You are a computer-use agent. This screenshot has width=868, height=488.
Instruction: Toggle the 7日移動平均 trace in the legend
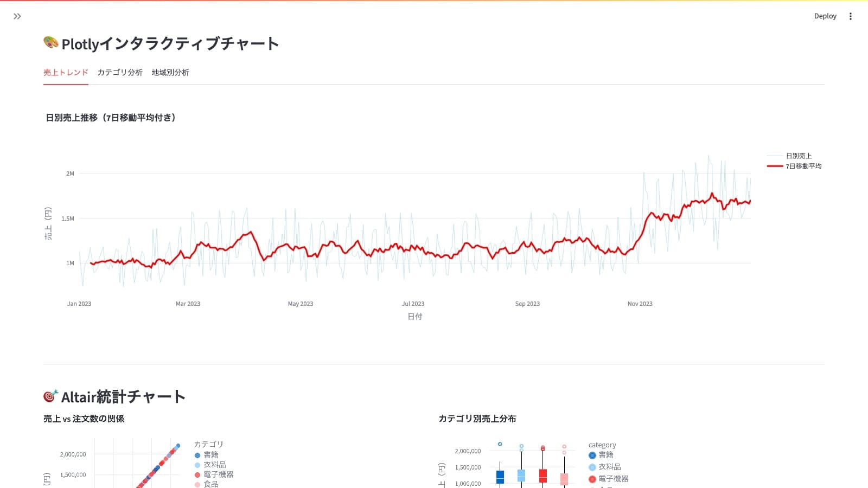pyautogui.click(x=803, y=166)
